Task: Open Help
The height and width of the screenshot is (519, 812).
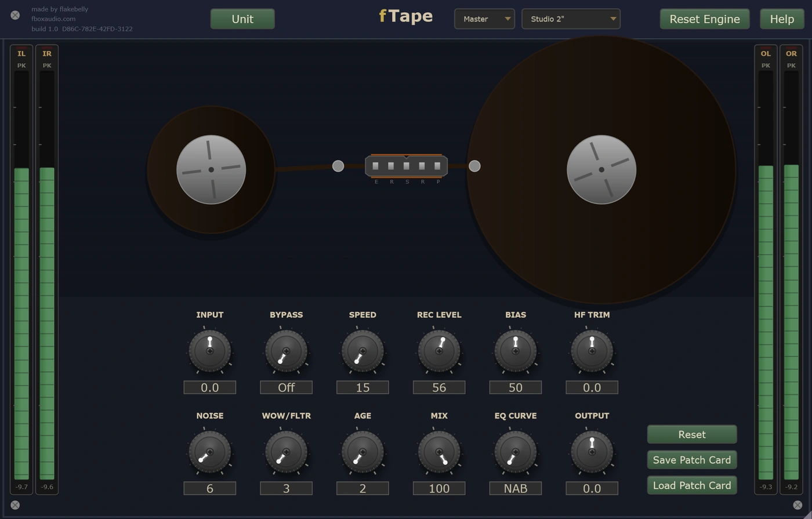Action: (782, 19)
